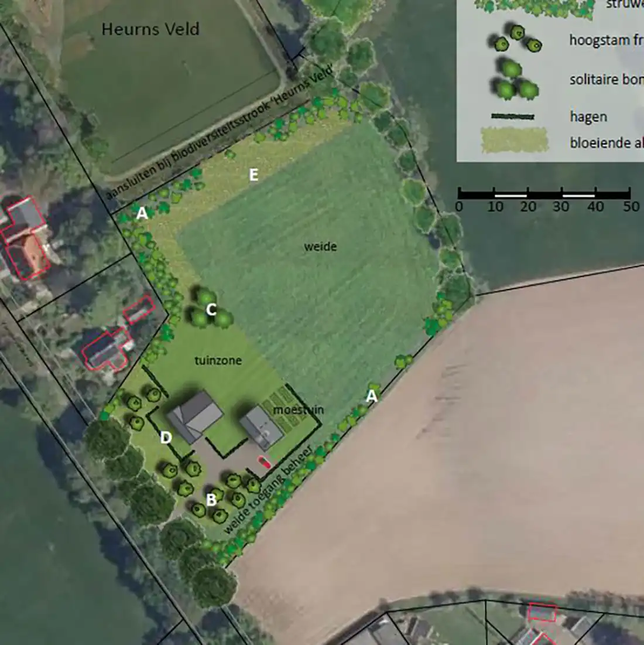Select the letter A beside letter E strip
This screenshot has width=644, height=645.
pyautogui.click(x=142, y=213)
